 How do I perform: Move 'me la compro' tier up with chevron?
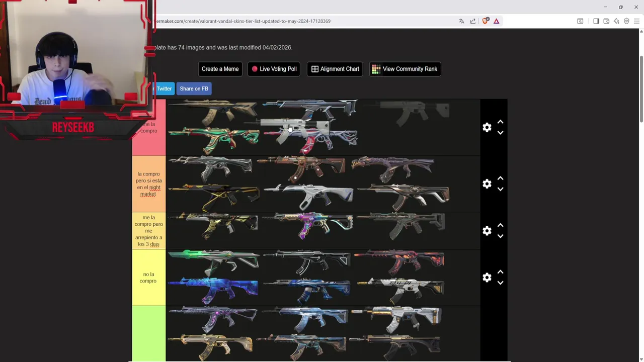pos(500,122)
